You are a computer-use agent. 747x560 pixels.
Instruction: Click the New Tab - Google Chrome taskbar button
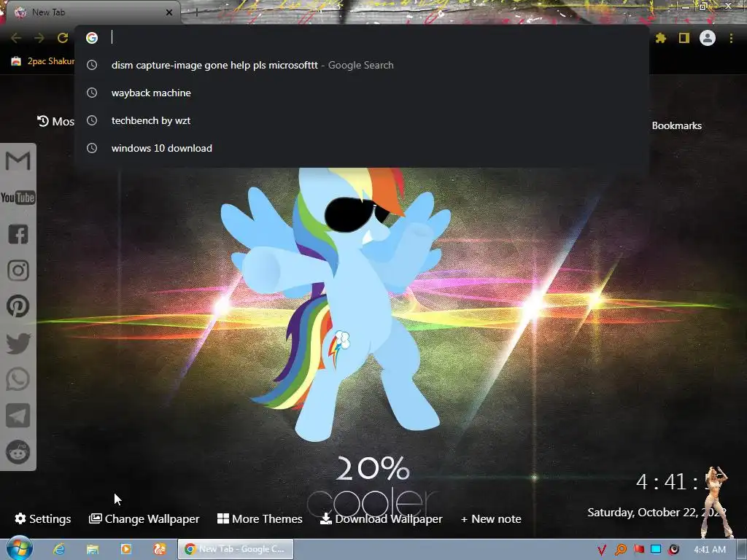(x=236, y=549)
